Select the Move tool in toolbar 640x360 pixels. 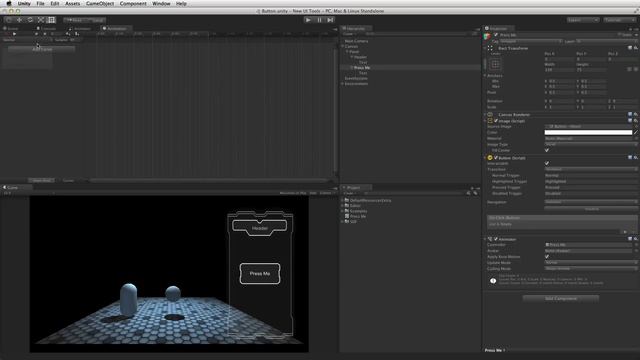(x=19, y=20)
